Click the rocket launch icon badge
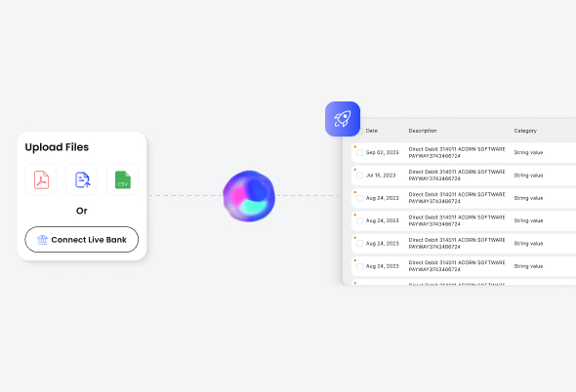This screenshot has height=392, width=576. (343, 119)
